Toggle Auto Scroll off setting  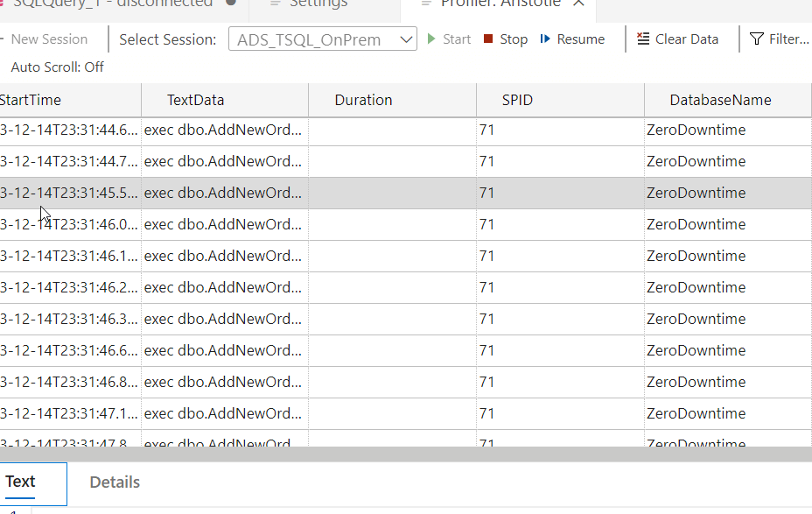pos(57,67)
